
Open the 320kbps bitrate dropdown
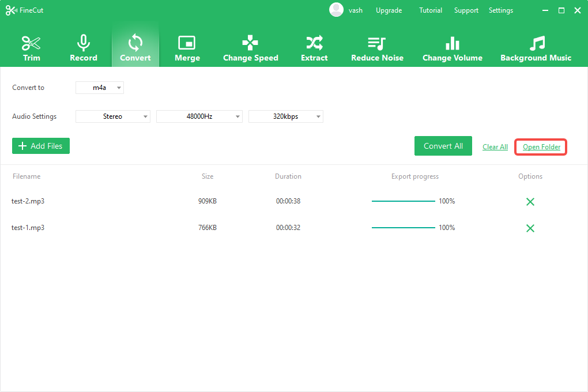point(286,116)
